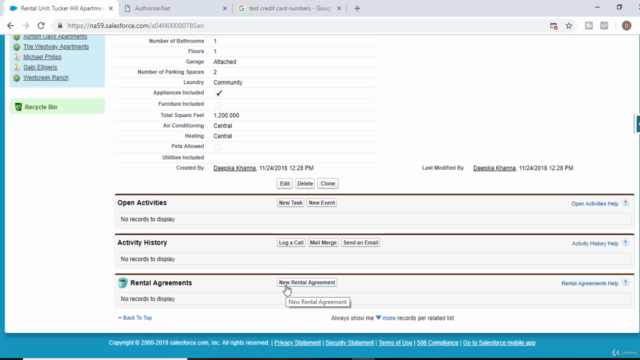Click the icon beside Westcreek Ranch
Viewport: 640px width, 360px height.
(17, 78)
